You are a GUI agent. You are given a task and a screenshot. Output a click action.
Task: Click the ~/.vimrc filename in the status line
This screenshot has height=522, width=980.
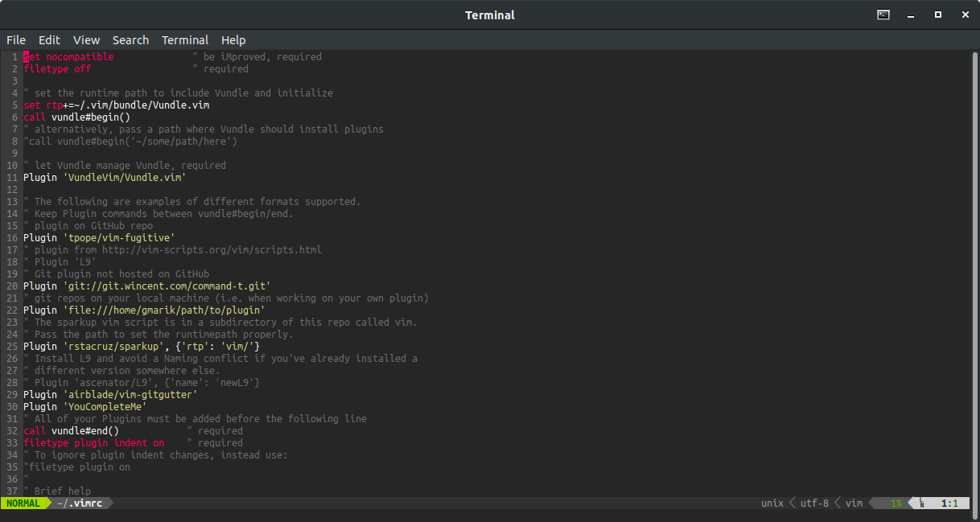(78, 504)
